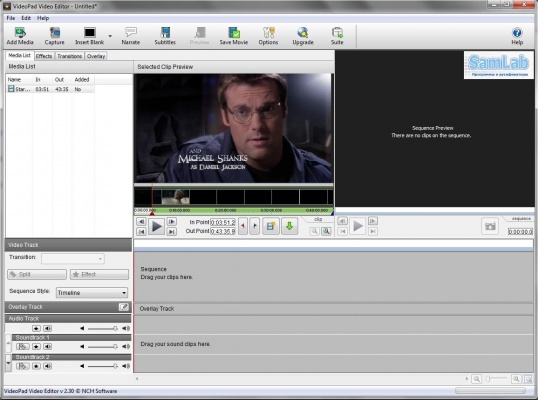
Task: Open the File menu
Action: [11, 18]
